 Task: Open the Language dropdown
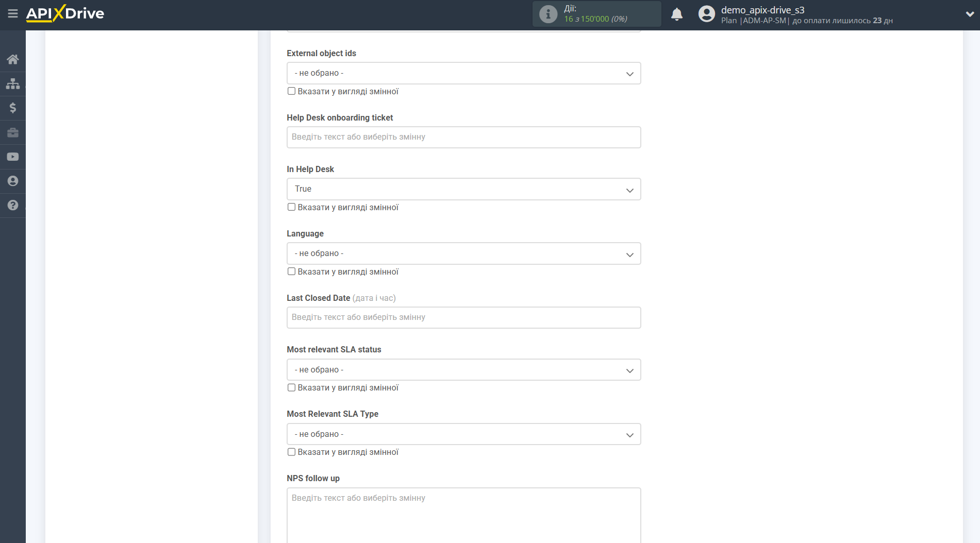click(463, 253)
